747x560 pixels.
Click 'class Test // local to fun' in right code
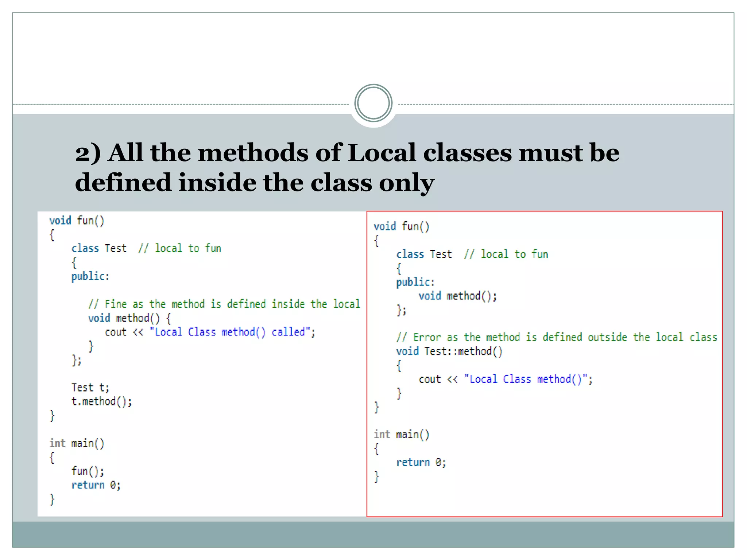472,254
